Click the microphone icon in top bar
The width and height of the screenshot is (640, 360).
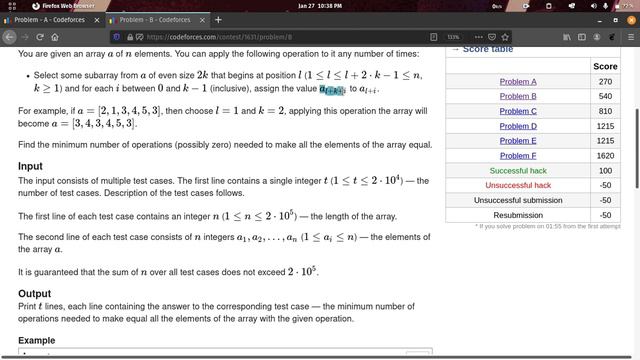pos(605,6)
